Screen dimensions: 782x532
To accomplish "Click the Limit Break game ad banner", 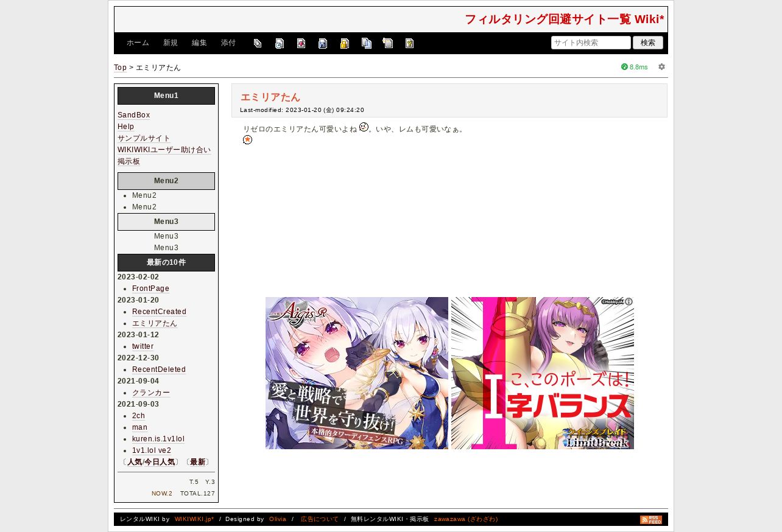I will pyautogui.click(x=543, y=373).
